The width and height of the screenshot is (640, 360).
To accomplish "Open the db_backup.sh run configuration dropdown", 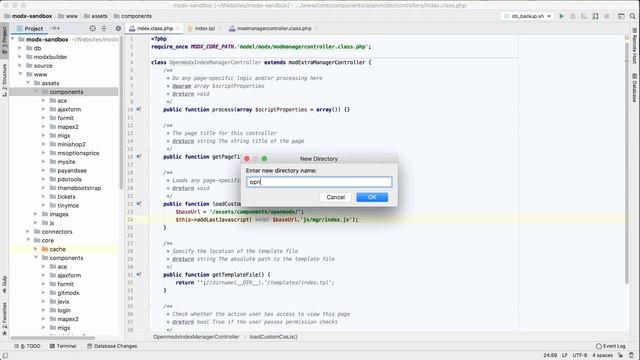I will [527, 16].
